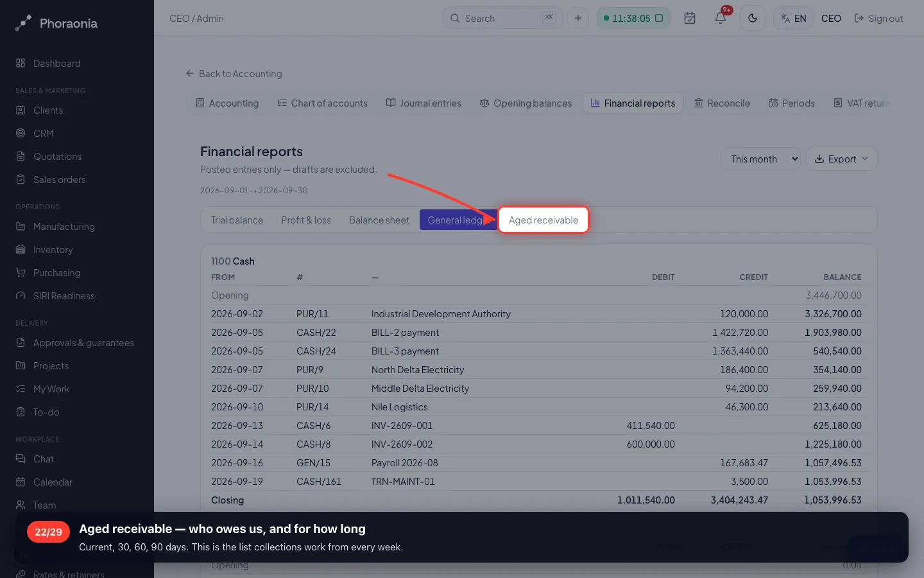Click CASH/22 entry reference
Viewport: 924px width, 578px height.
[x=316, y=333]
